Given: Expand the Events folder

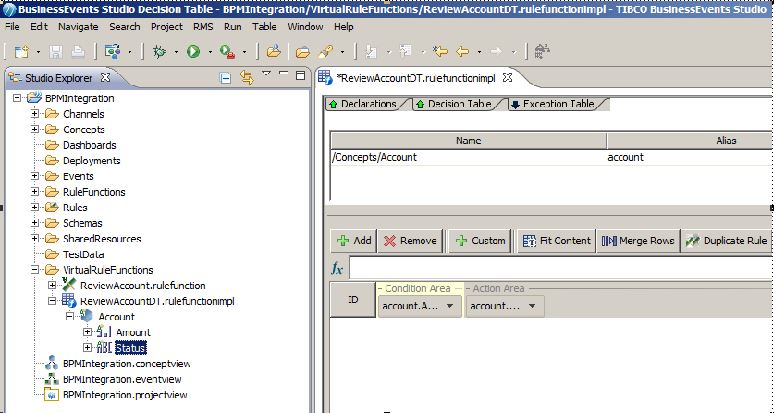Looking at the screenshot, I should [x=35, y=176].
